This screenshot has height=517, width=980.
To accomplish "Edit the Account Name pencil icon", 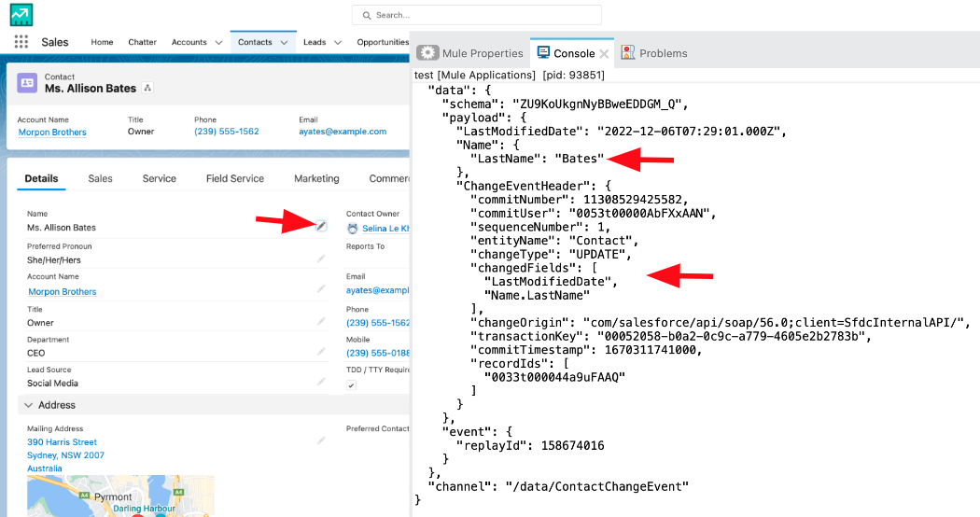I will tap(321, 288).
